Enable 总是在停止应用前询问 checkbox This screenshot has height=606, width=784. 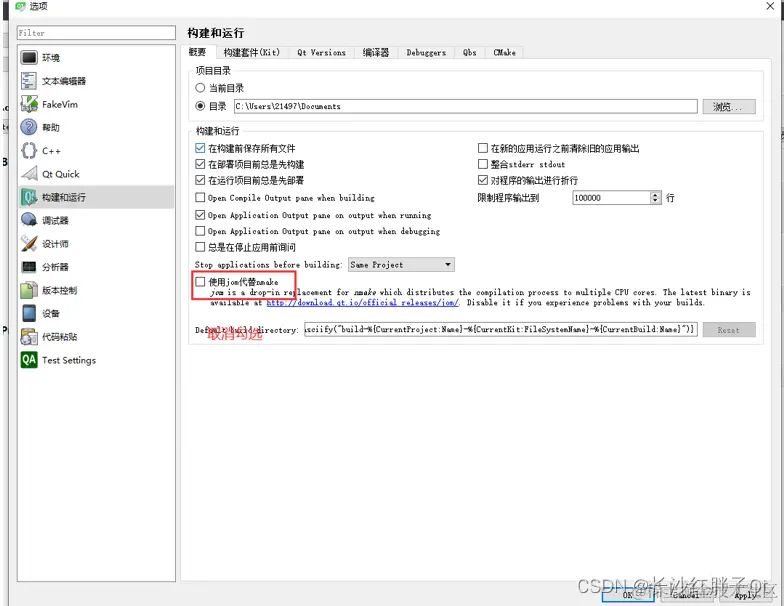(200, 247)
